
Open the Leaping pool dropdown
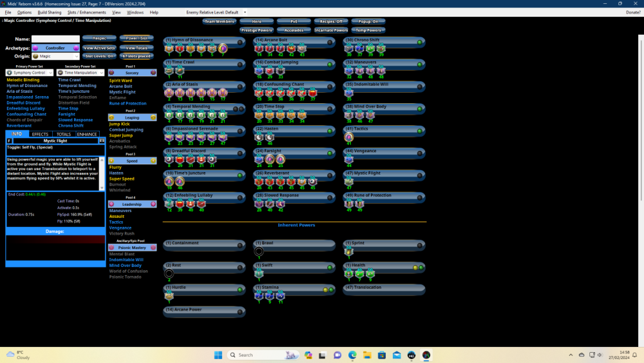pyautogui.click(x=132, y=117)
